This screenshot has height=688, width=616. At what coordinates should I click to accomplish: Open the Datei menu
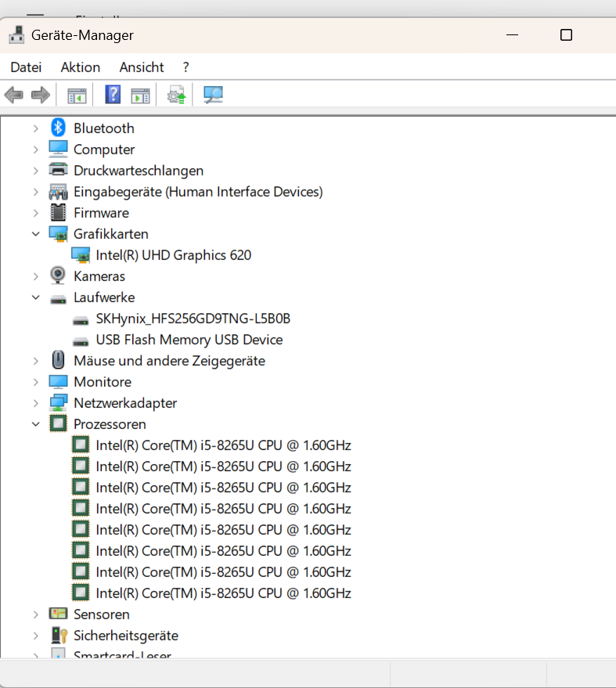[x=26, y=67]
